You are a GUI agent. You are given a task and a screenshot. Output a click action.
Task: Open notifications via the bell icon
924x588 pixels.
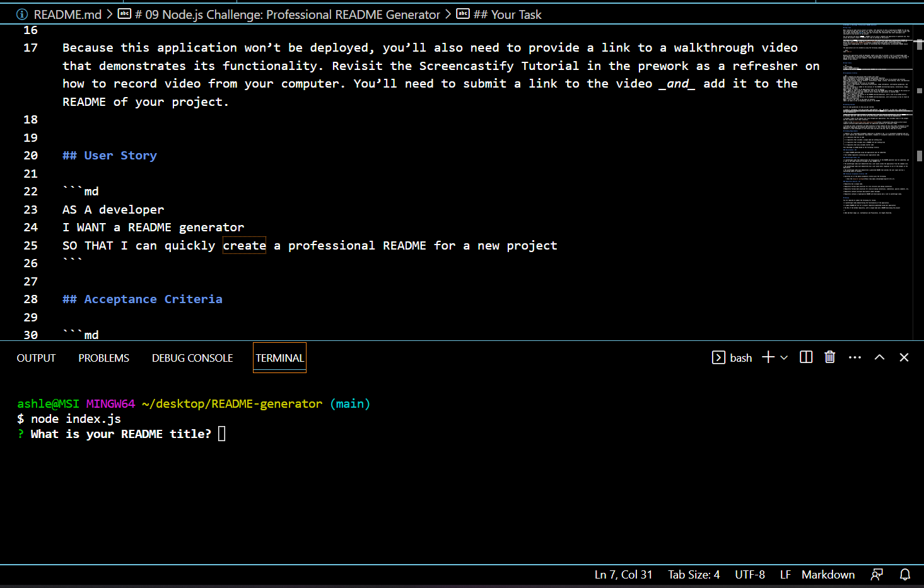click(x=904, y=574)
